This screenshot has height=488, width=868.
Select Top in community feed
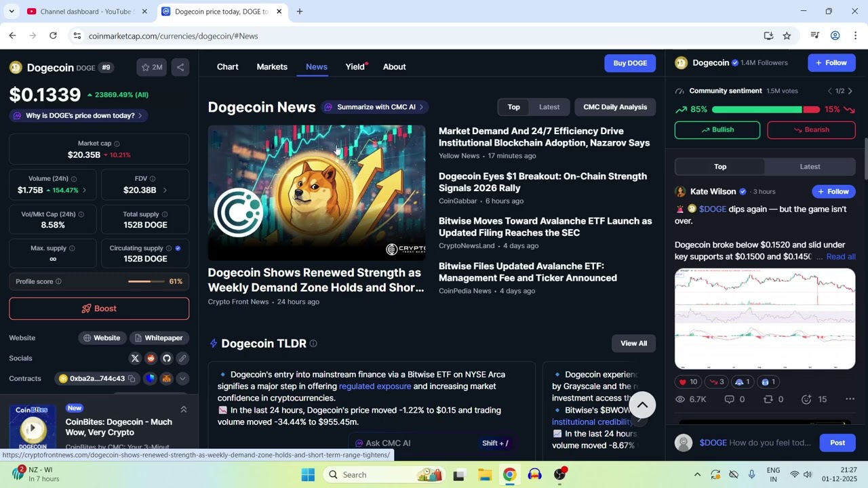tap(720, 167)
